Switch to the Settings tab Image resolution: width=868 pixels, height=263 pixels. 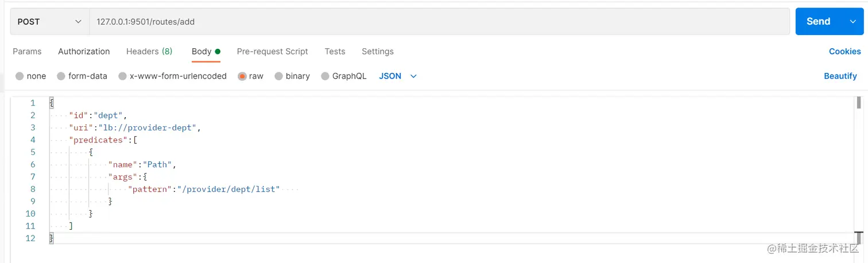point(377,52)
